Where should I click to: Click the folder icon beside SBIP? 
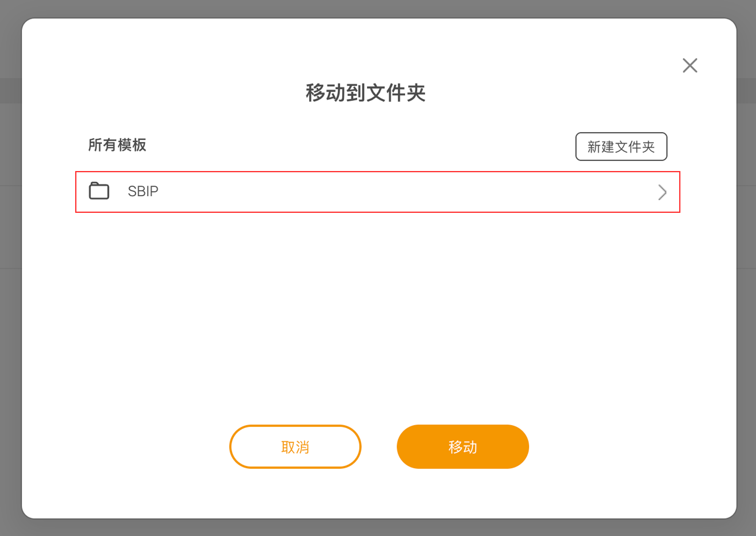[99, 191]
